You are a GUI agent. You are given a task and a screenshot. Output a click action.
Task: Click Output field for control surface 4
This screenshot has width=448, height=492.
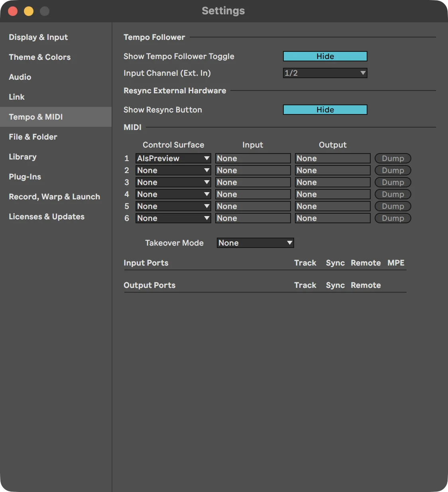point(333,194)
